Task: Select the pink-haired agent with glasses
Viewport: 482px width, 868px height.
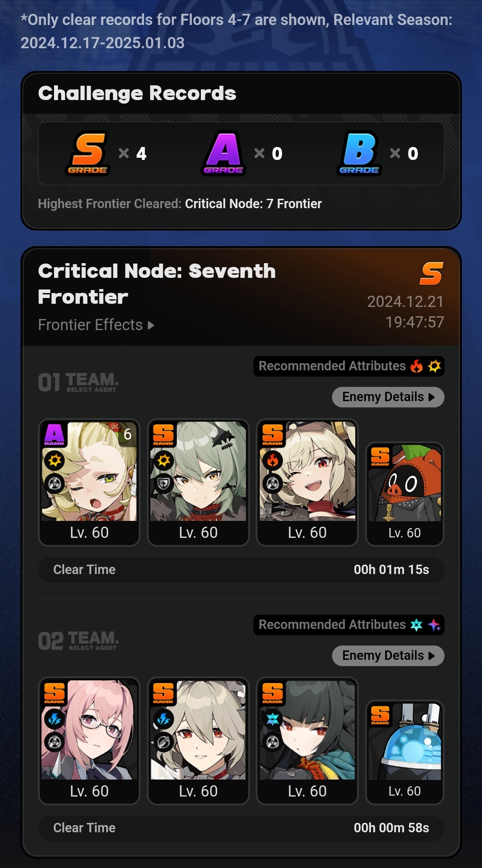Action: point(89,741)
